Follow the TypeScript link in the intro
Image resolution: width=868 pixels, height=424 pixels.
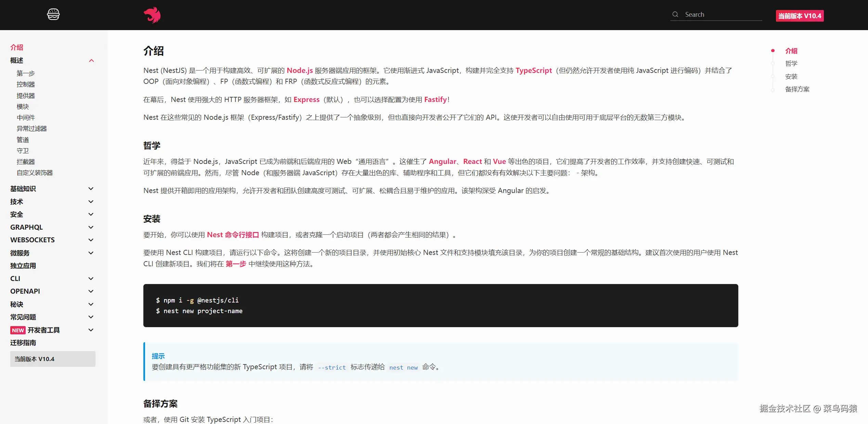(x=533, y=70)
